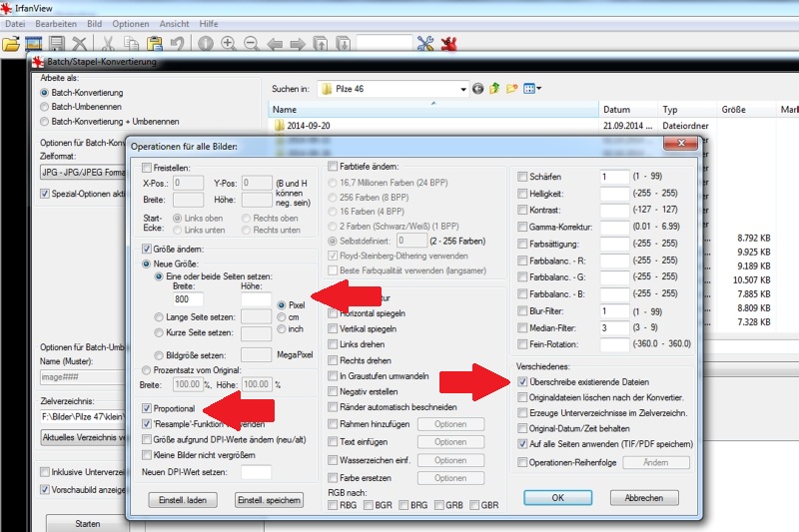The image size is (799, 532).
Task: Check 'Überschreibe existierende Dateien' option
Action: point(523,382)
